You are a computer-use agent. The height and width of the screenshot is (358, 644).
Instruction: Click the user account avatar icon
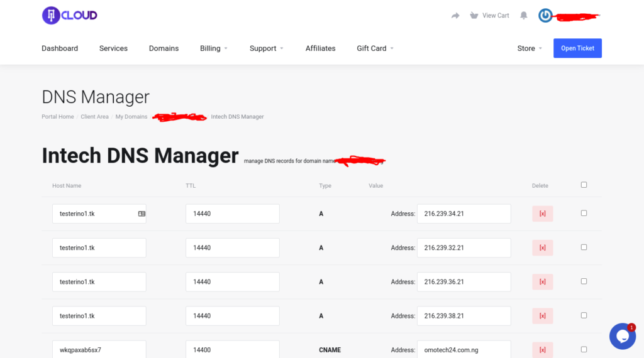click(545, 16)
